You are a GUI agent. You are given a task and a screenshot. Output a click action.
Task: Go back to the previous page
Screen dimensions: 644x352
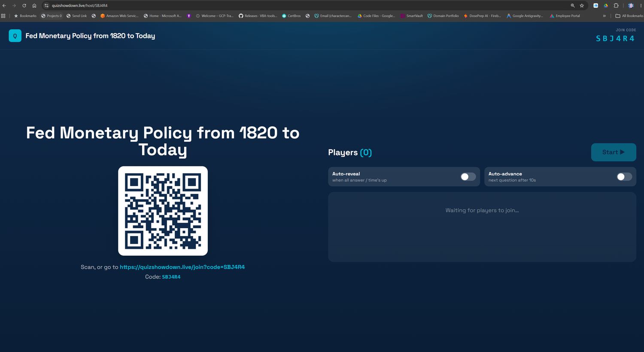click(x=4, y=6)
